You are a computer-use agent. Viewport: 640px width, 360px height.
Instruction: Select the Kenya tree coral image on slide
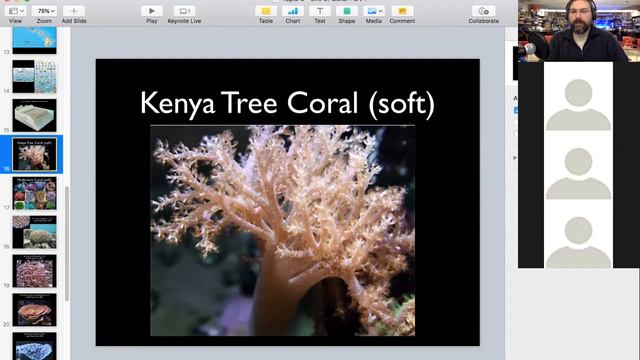[x=282, y=231]
